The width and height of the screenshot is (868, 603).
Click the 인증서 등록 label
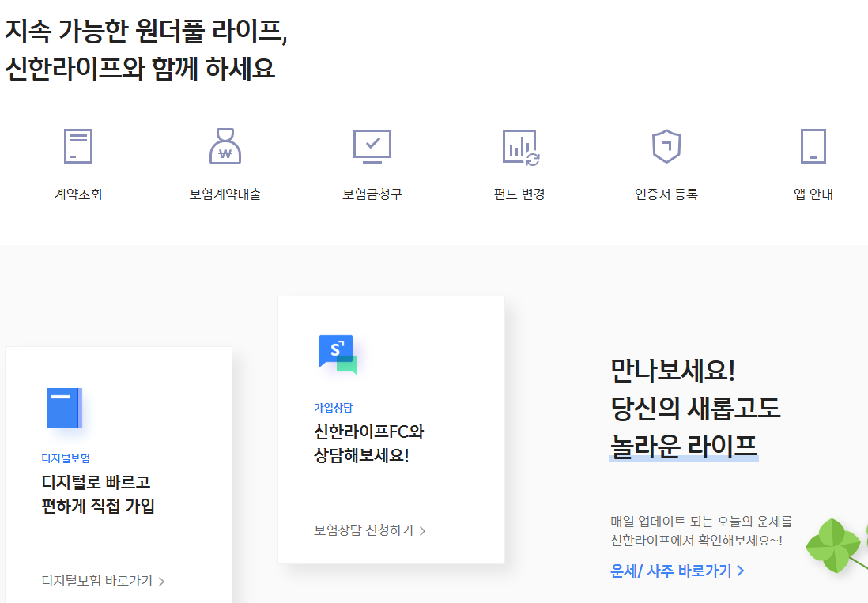(666, 194)
